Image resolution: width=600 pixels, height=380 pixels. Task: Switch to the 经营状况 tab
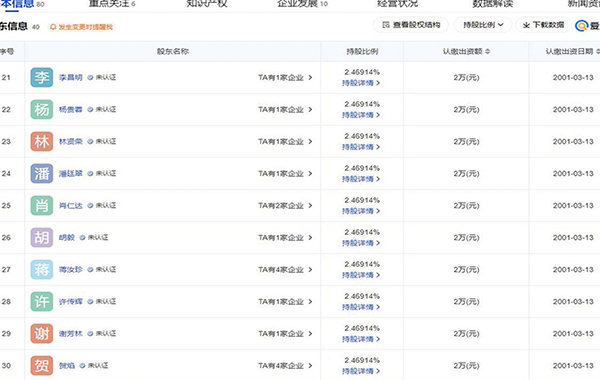tap(398, 4)
